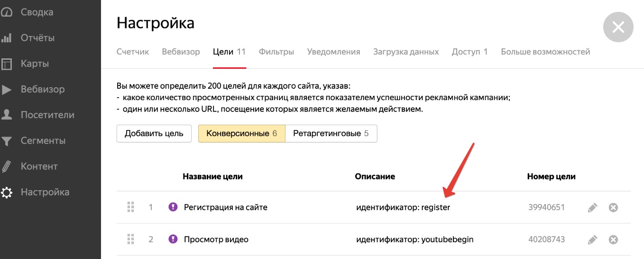Switch to the Счетчик tab
This screenshot has width=644, height=259.
(133, 52)
